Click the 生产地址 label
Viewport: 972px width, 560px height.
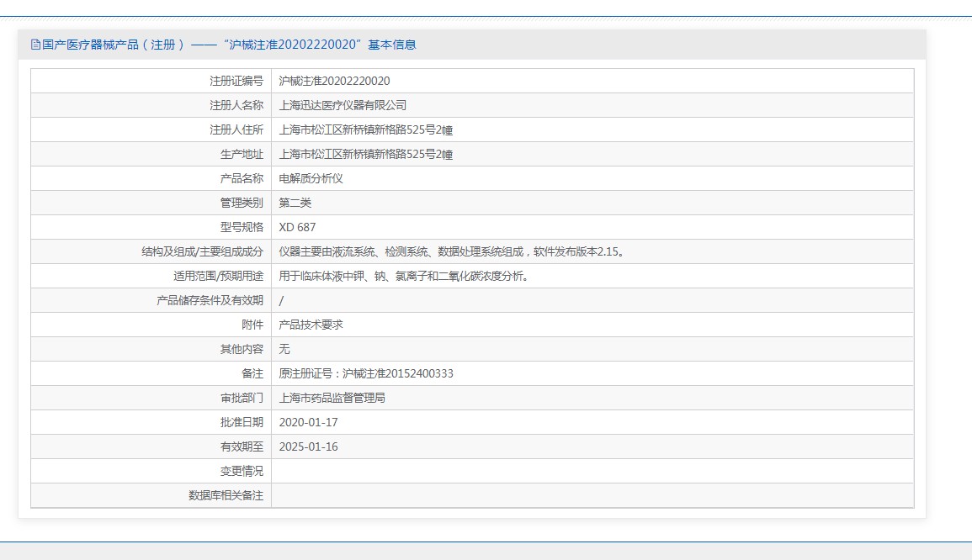(x=242, y=154)
